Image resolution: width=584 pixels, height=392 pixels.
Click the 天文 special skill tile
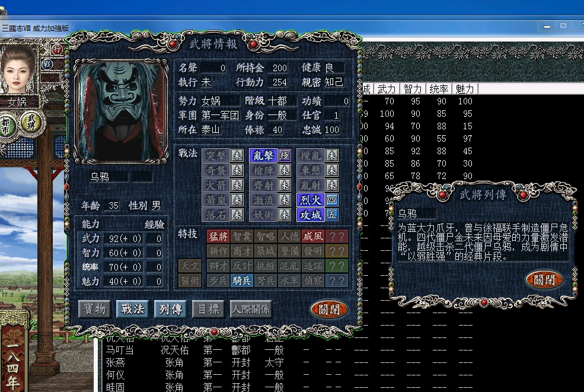coord(190,266)
